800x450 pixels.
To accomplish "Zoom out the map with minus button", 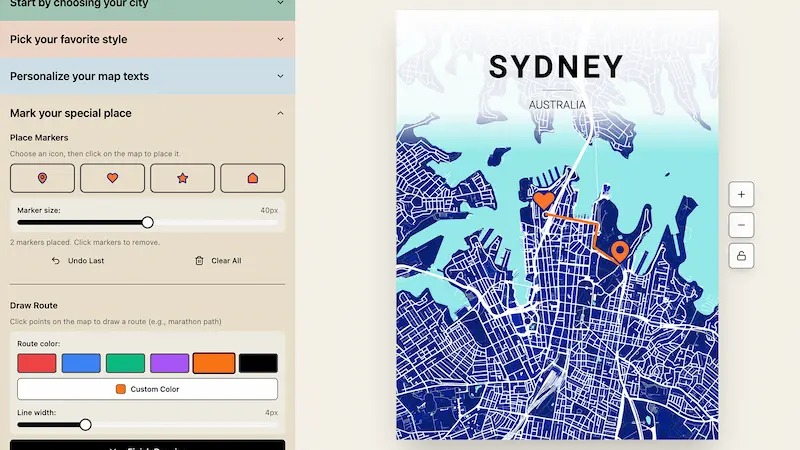I will [741, 225].
